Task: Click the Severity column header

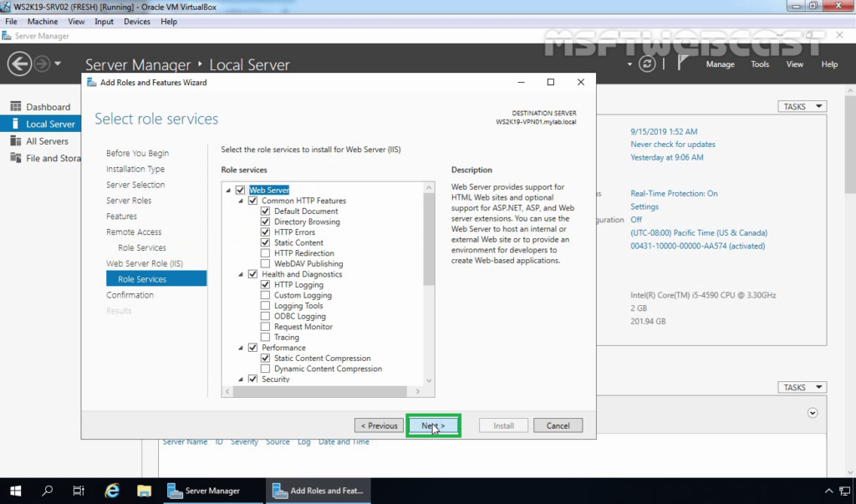Action: pyautogui.click(x=244, y=442)
